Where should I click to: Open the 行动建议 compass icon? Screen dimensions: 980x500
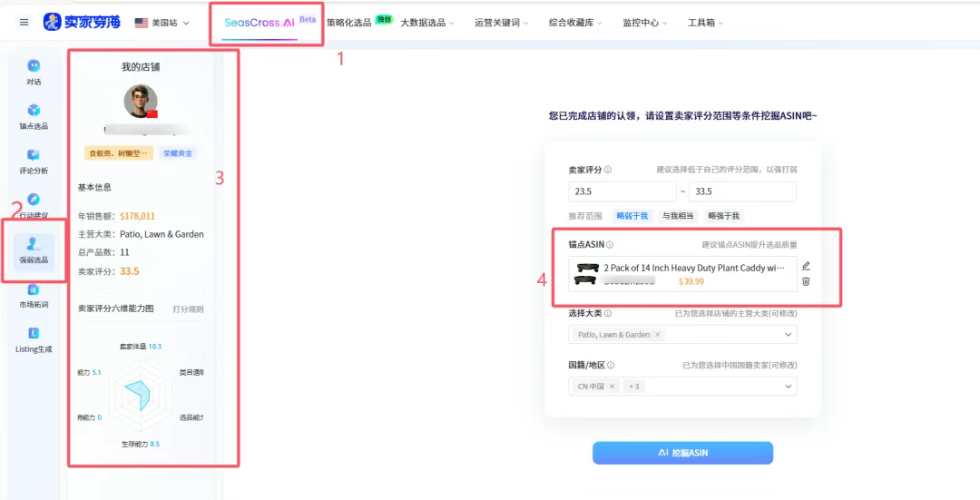point(34,199)
